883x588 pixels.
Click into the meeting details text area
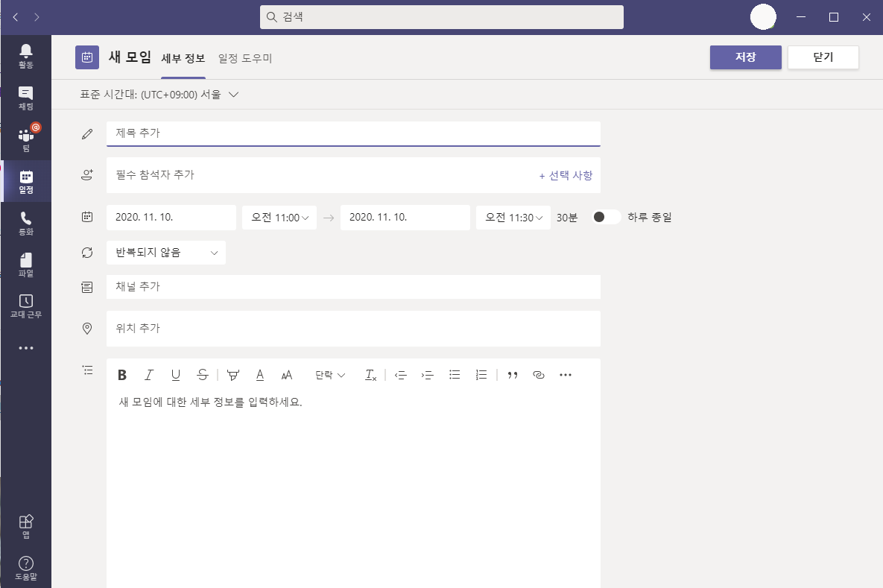(354, 487)
